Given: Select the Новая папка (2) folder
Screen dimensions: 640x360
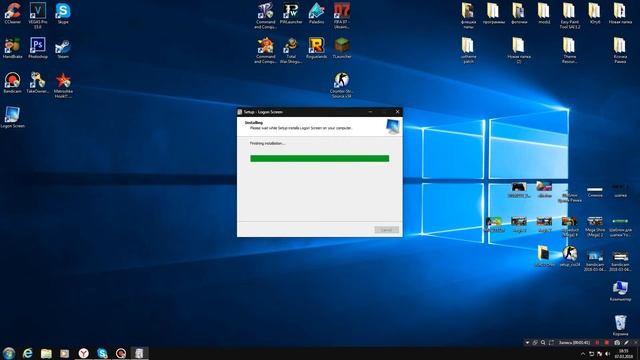Looking at the screenshot, I should click(519, 51).
